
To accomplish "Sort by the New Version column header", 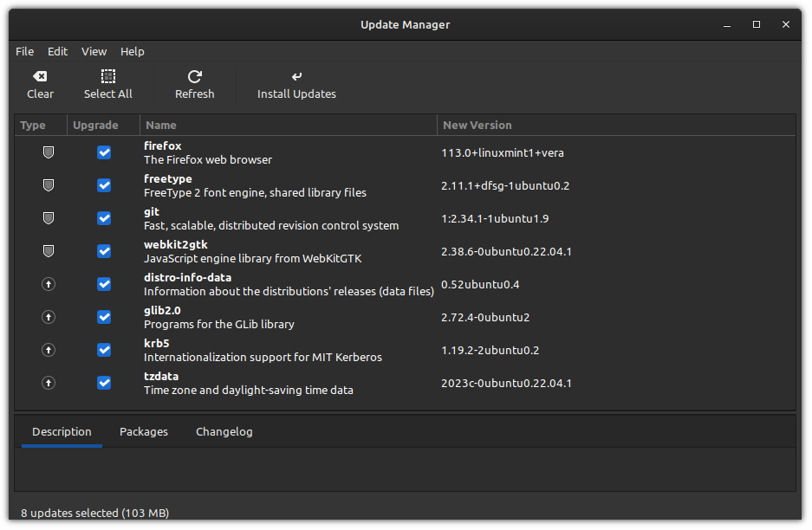I will pos(616,126).
